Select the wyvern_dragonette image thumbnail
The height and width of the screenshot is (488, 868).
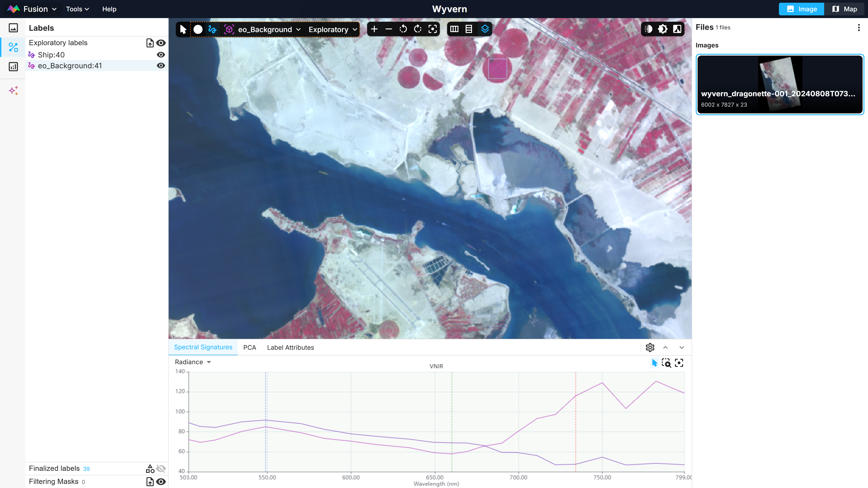[x=780, y=84]
